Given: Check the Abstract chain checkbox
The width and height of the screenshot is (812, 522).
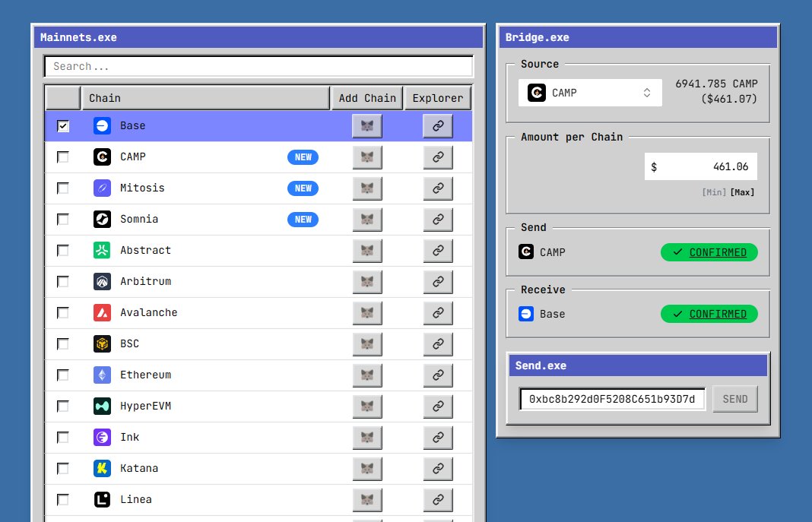Looking at the screenshot, I should [62, 251].
